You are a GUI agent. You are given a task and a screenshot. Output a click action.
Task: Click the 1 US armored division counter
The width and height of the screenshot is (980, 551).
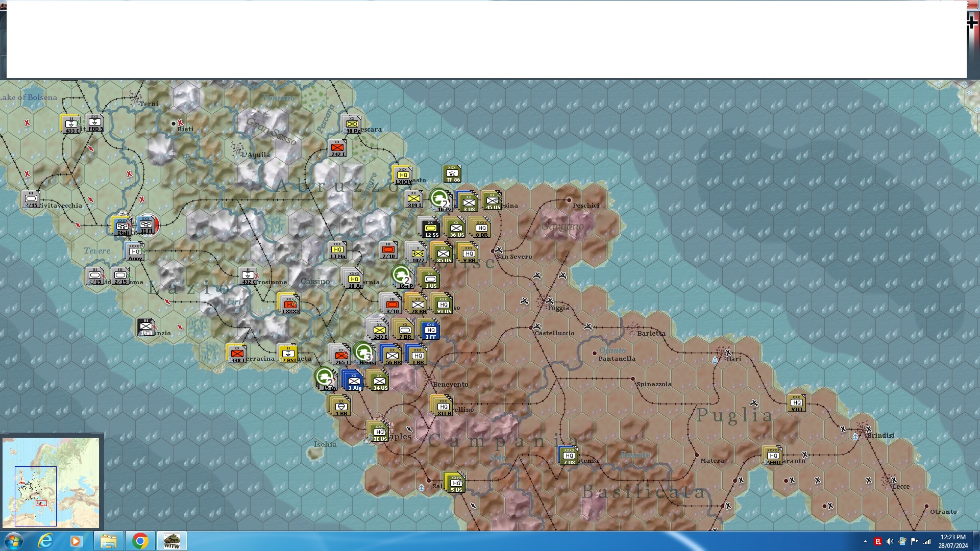[x=430, y=279]
